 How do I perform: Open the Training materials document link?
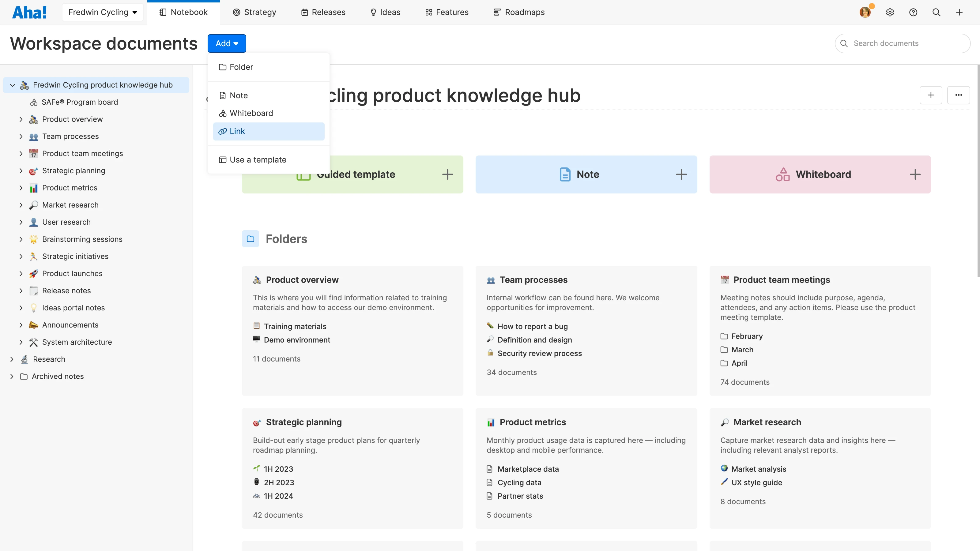coord(295,326)
